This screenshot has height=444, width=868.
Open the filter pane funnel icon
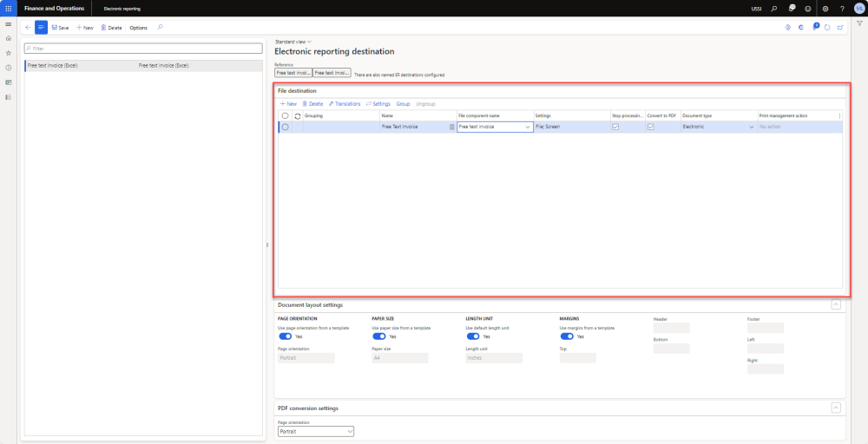tap(858, 23)
